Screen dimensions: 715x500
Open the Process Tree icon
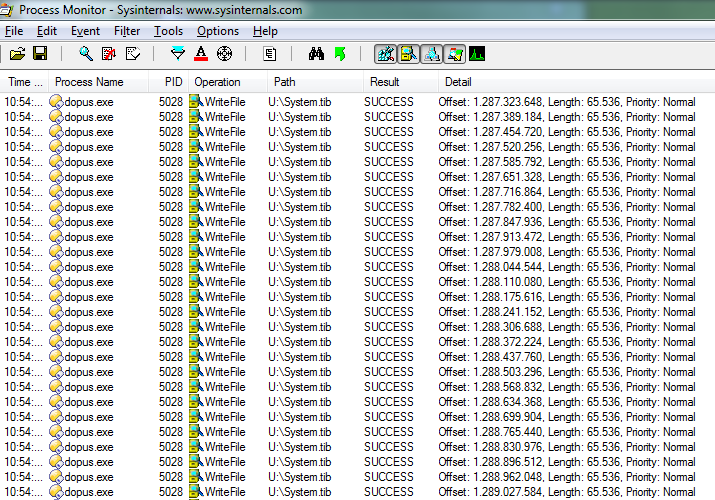pos(269,54)
